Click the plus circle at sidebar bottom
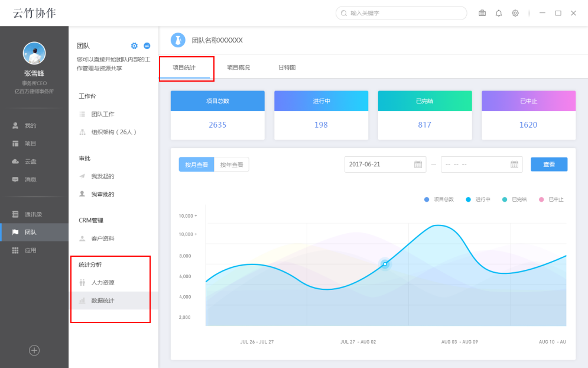 point(34,350)
